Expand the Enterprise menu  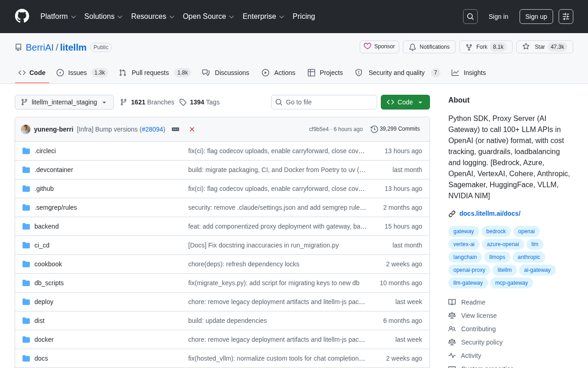point(264,17)
